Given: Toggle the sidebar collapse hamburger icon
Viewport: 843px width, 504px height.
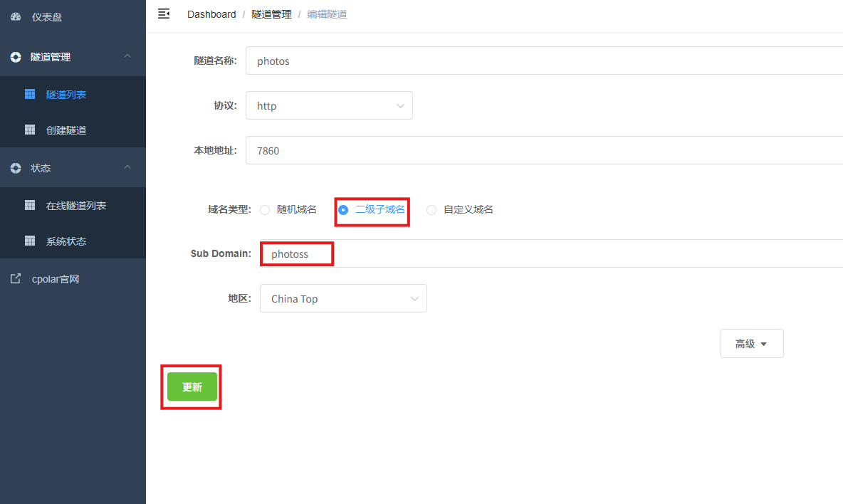Looking at the screenshot, I should tap(164, 14).
